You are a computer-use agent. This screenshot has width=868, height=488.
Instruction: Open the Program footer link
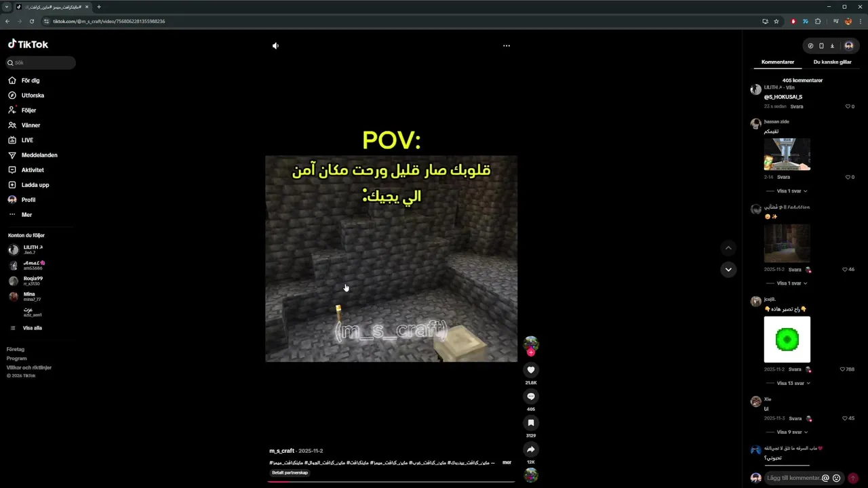point(17,359)
